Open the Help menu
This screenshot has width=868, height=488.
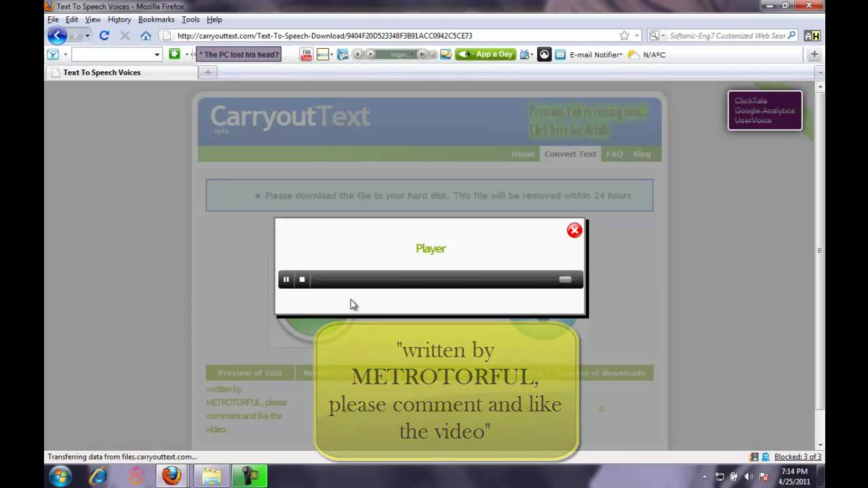214,20
